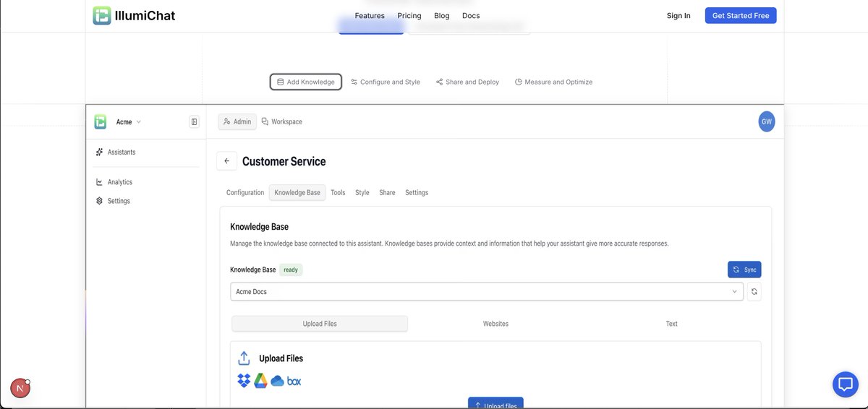
Task: Expand the Acme workspace dropdown
Action: (x=129, y=122)
